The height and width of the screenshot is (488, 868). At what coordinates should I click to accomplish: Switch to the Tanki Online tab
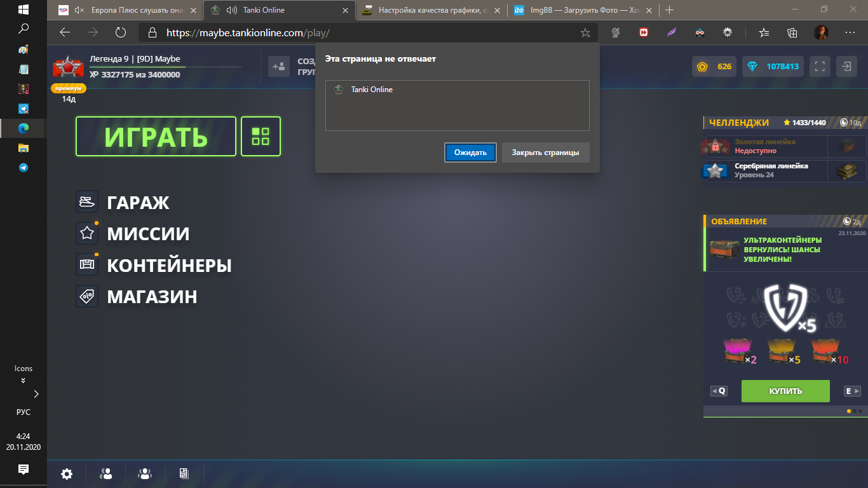coord(280,10)
